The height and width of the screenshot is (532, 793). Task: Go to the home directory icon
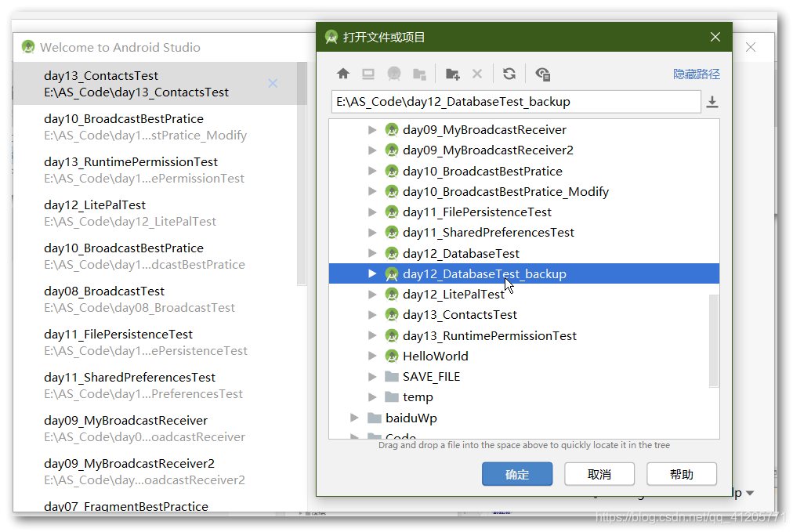click(x=343, y=74)
